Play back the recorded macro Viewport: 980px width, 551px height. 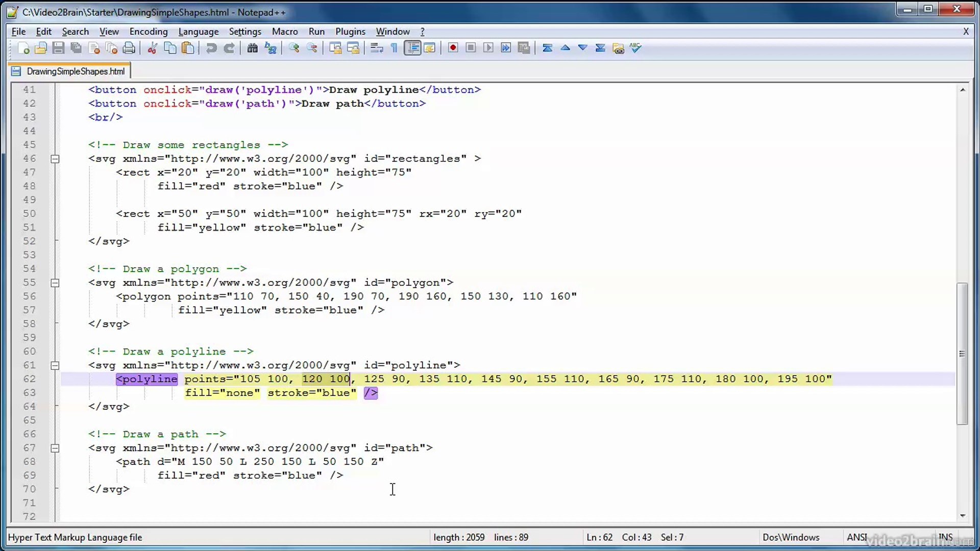tap(488, 48)
